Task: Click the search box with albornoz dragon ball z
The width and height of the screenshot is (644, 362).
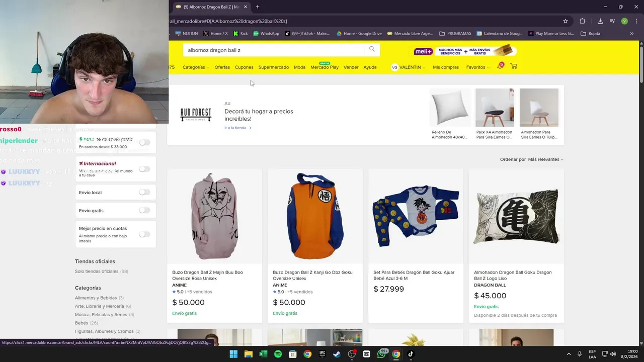Action: click(274, 50)
